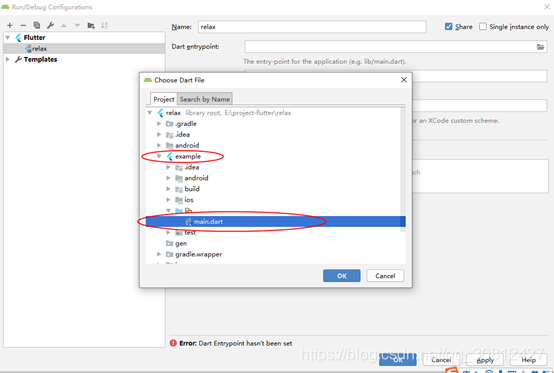
Task: Click the Dart entrypoint input field
Action: click(x=396, y=47)
